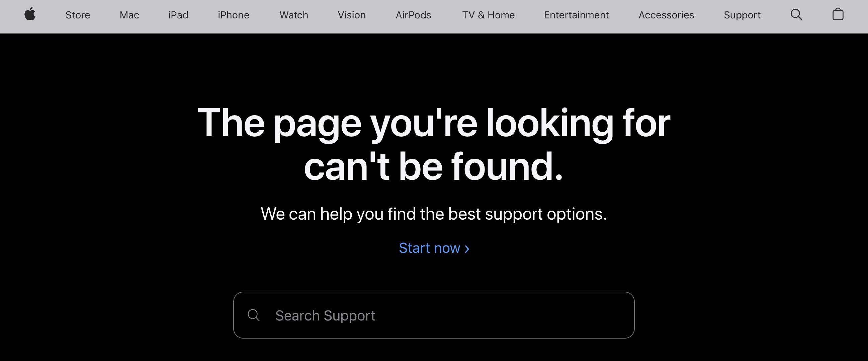The width and height of the screenshot is (868, 361).
Task: Click the chevron arrow after Start now
Action: (x=467, y=249)
